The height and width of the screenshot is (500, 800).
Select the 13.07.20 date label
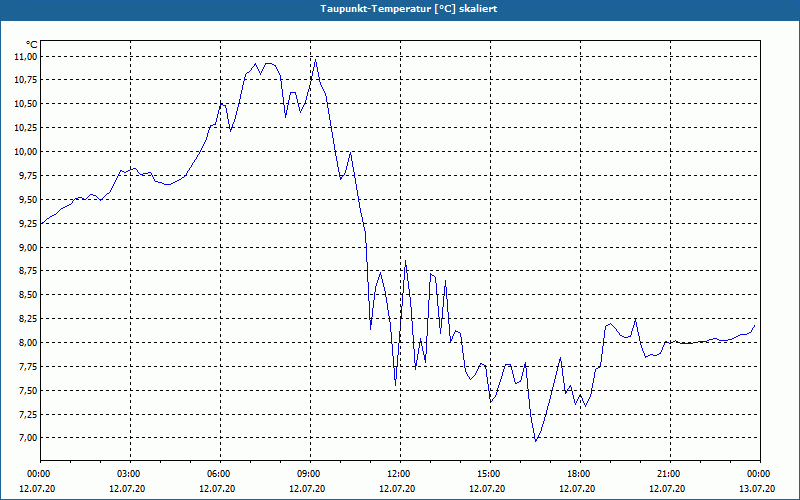pos(757,489)
